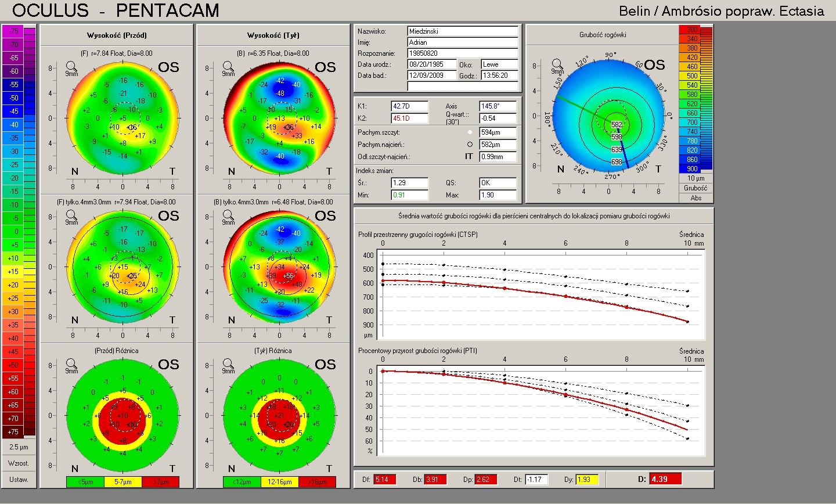Click magnifier on the (B) tylko.4mm3.0mm map
This screenshot has width=836, height=504.
click(x=228, y=217)
